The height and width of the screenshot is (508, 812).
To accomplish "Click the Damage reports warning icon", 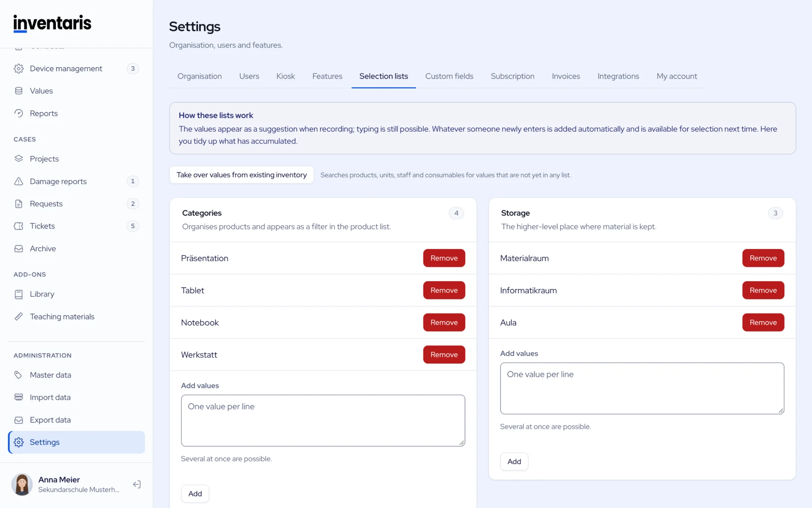I will (x=19, y=181).
